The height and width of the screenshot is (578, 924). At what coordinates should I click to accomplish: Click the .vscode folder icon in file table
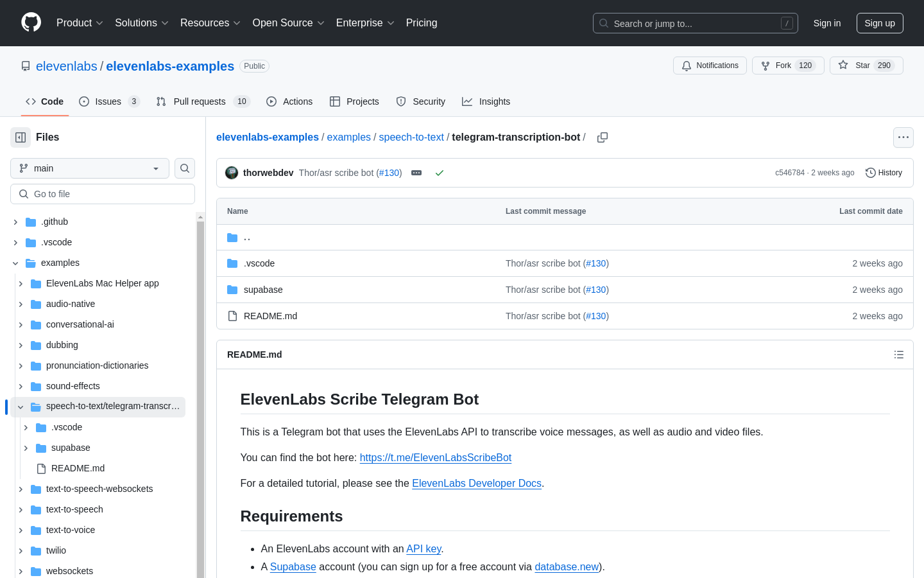click(232, 263)
